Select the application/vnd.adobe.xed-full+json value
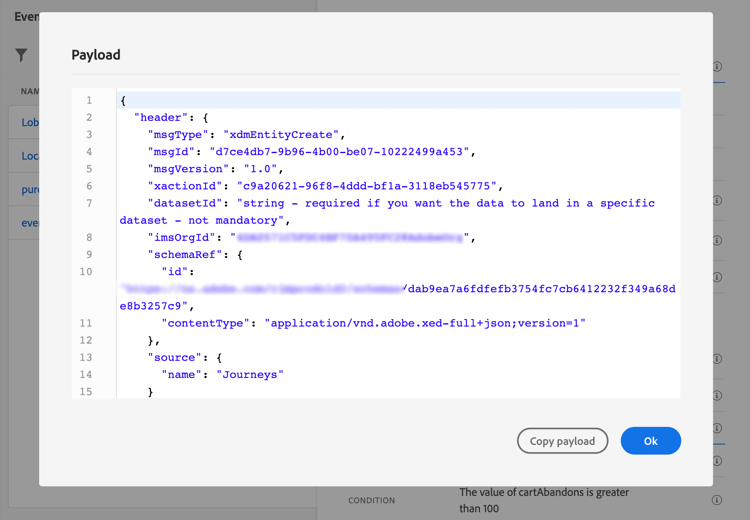This screenshot has height=520, width=750. (x=425, y=323)
